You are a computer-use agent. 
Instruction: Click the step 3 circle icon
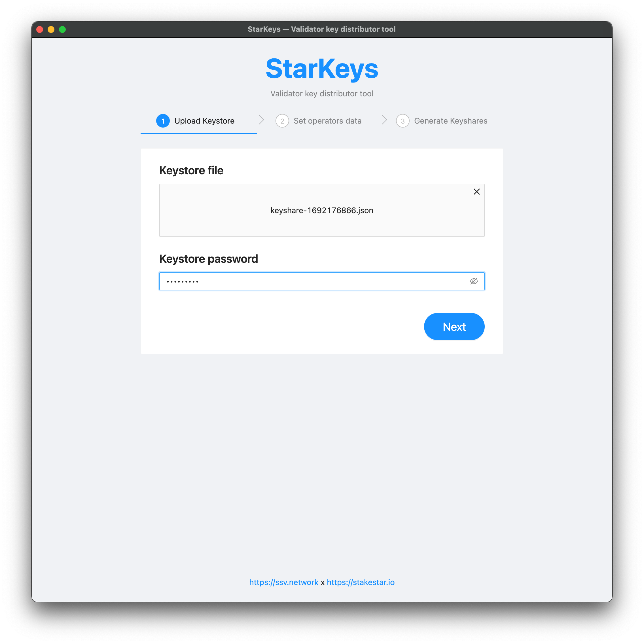tap(403, 121)
